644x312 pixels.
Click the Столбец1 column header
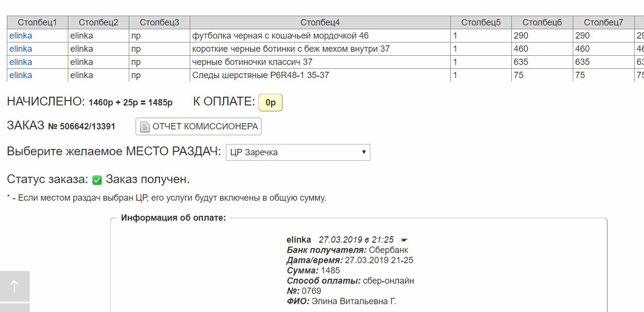click(x=38, y=22)
